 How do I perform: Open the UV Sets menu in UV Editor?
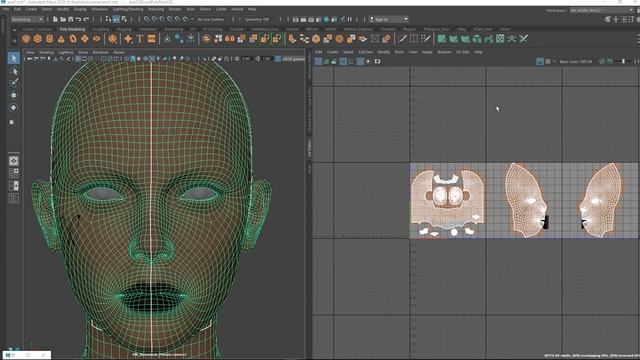point(462,52)
